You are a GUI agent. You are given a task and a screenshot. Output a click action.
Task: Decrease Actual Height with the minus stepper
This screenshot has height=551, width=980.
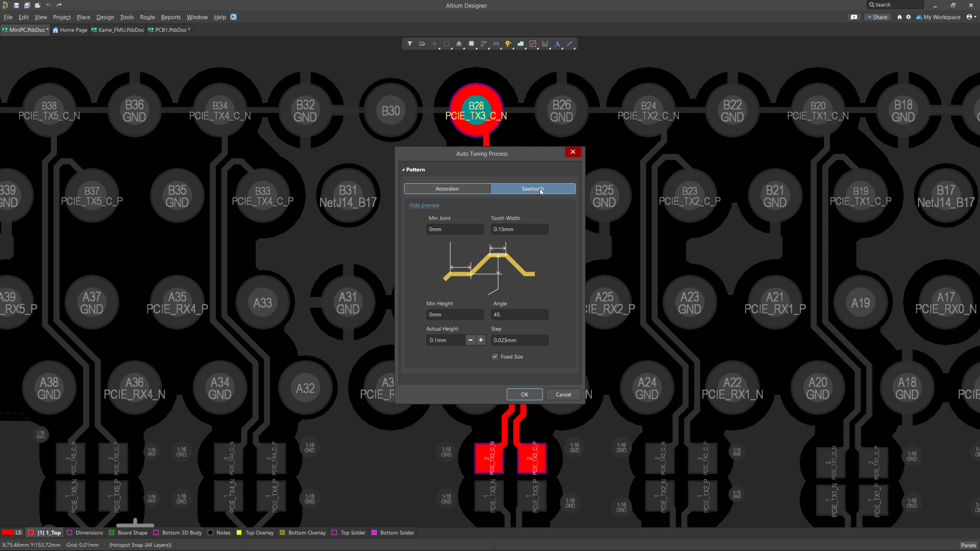[470, 340]
